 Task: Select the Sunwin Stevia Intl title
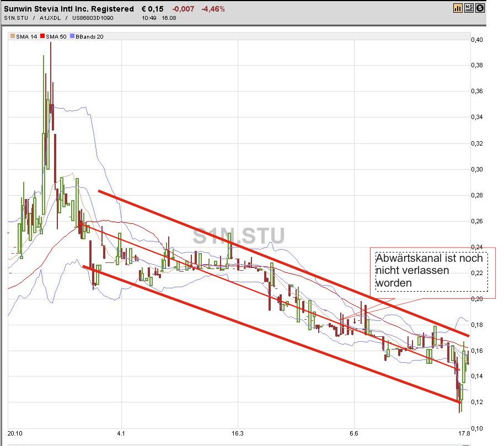[x=66, y=8]
